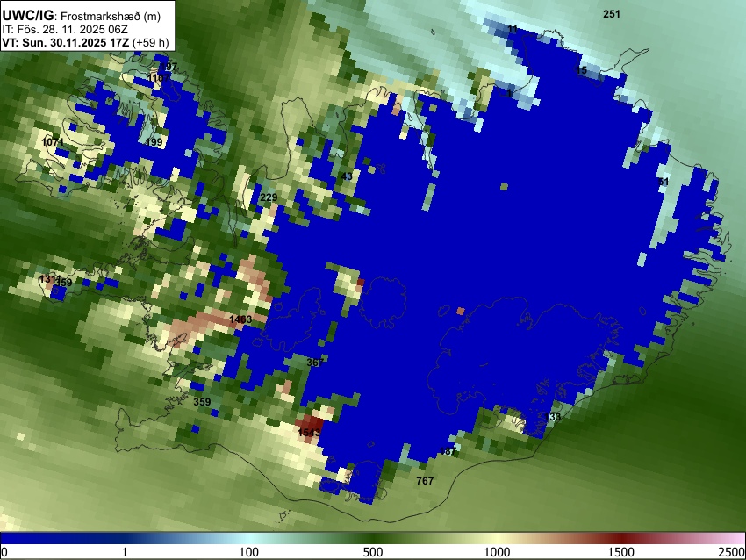Click the map value 1463

pos(240,319)
